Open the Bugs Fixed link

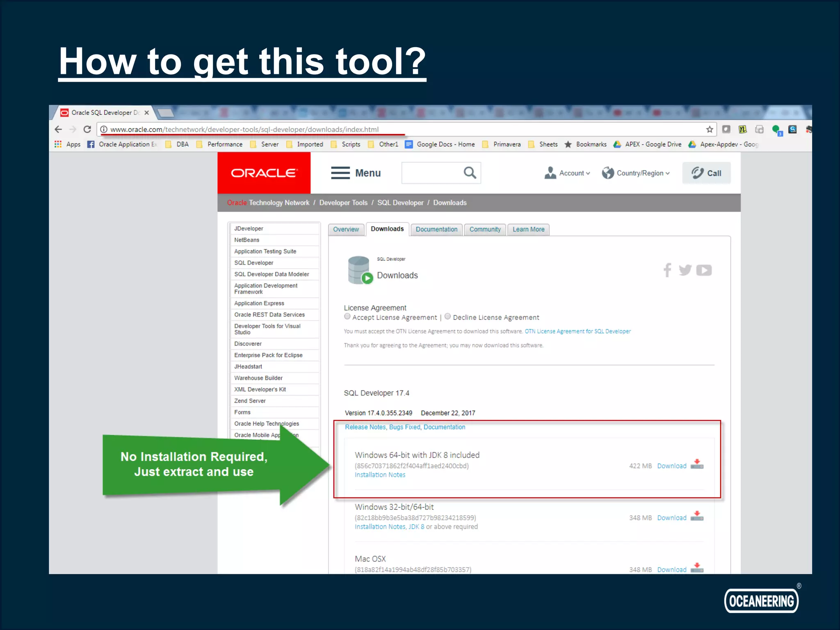pos(404,427)
